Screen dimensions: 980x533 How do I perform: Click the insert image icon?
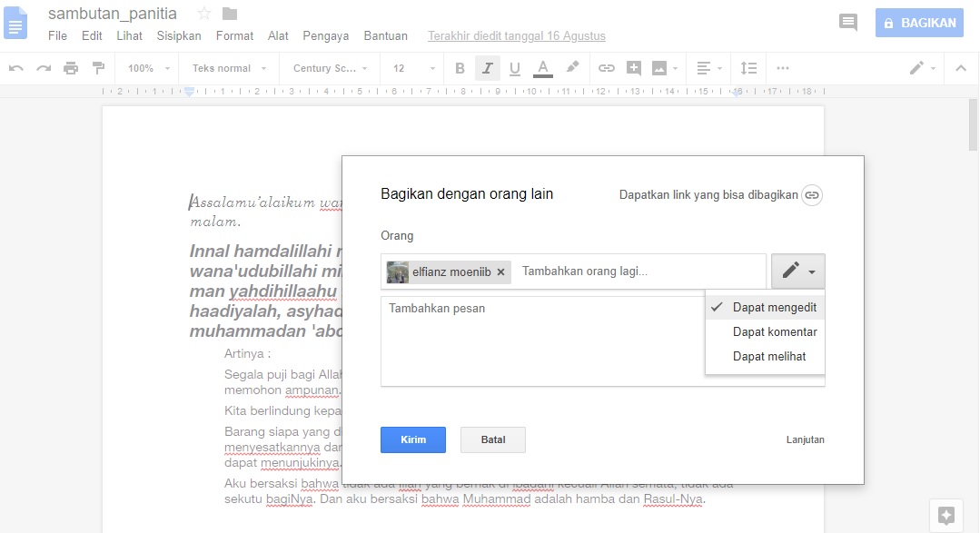pyautogui.click(x=660, y=68)
